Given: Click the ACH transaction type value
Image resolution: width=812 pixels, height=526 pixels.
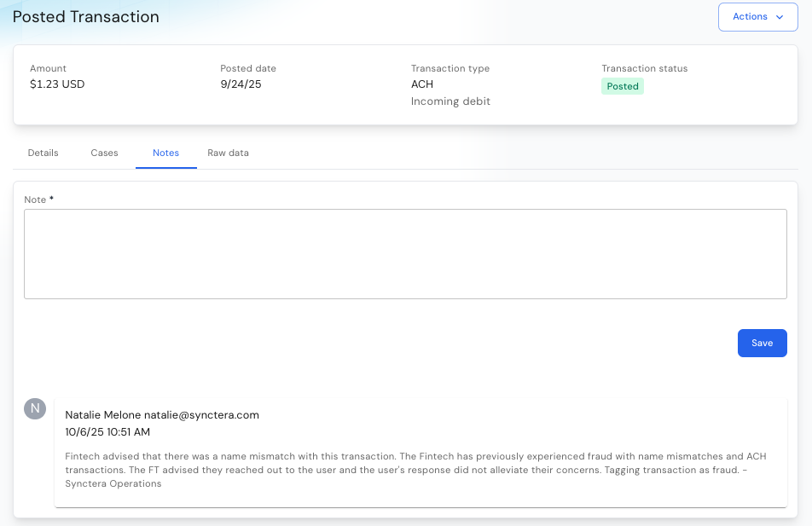Looking at the screenshot, I should 422,84.
